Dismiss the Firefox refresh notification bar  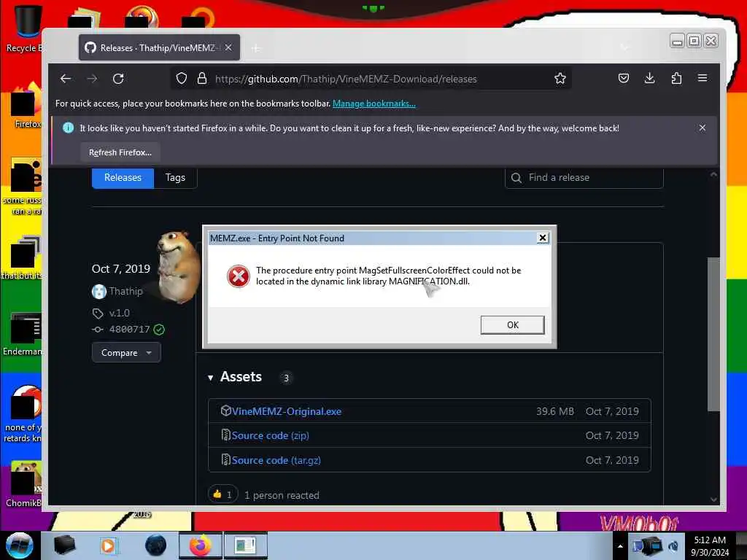click(703, 128)
